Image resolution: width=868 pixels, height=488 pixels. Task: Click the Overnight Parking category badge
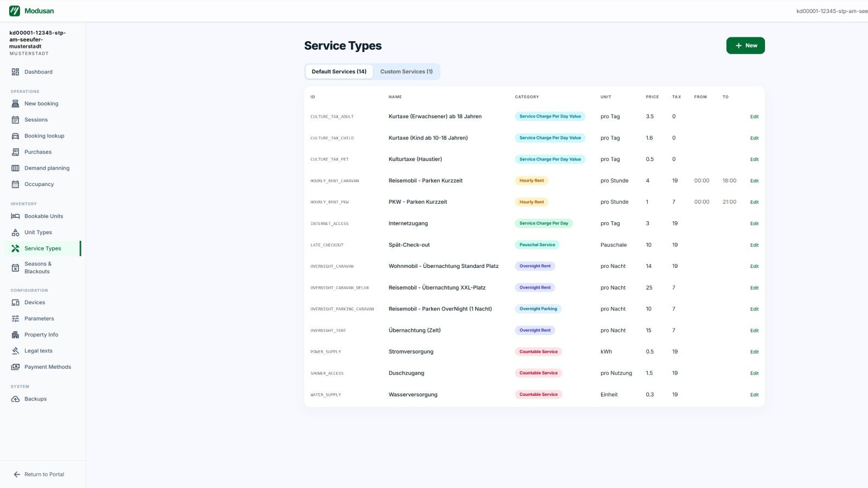[538, 309]
